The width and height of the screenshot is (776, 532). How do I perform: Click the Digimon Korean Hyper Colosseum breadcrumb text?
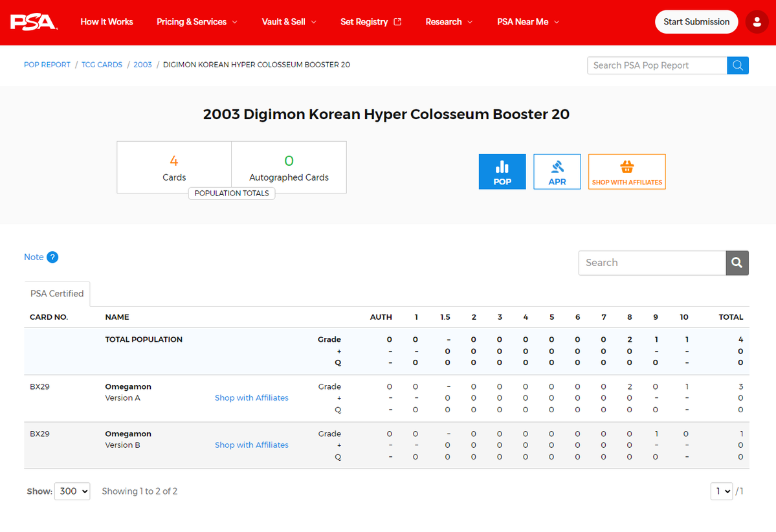tap(256, 65)
